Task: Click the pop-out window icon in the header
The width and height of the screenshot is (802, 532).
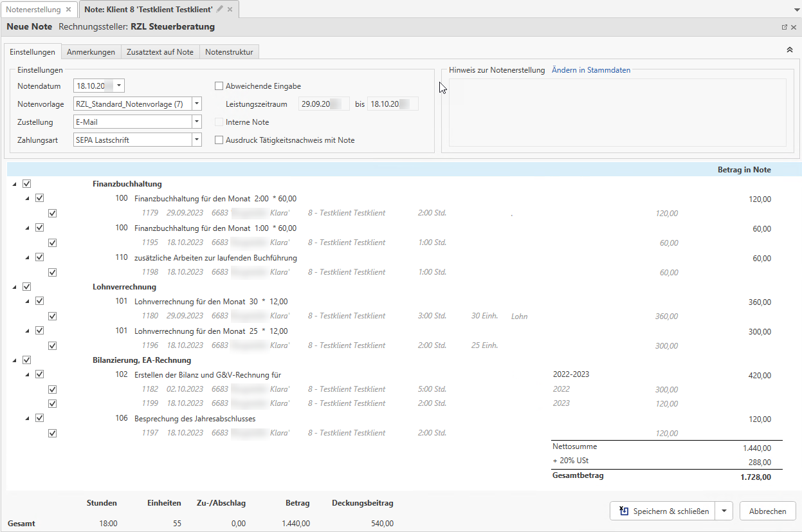Action: (x=784, y=27)
